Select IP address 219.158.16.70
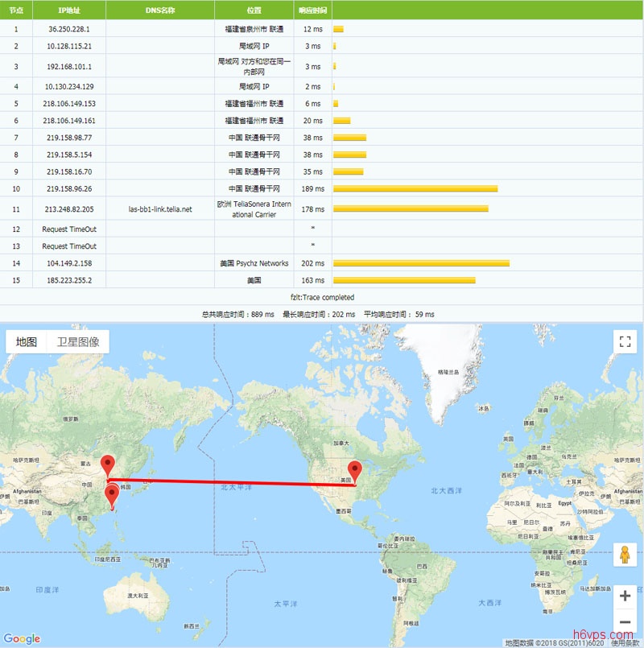The image size is (644, 648). point(69,171)
